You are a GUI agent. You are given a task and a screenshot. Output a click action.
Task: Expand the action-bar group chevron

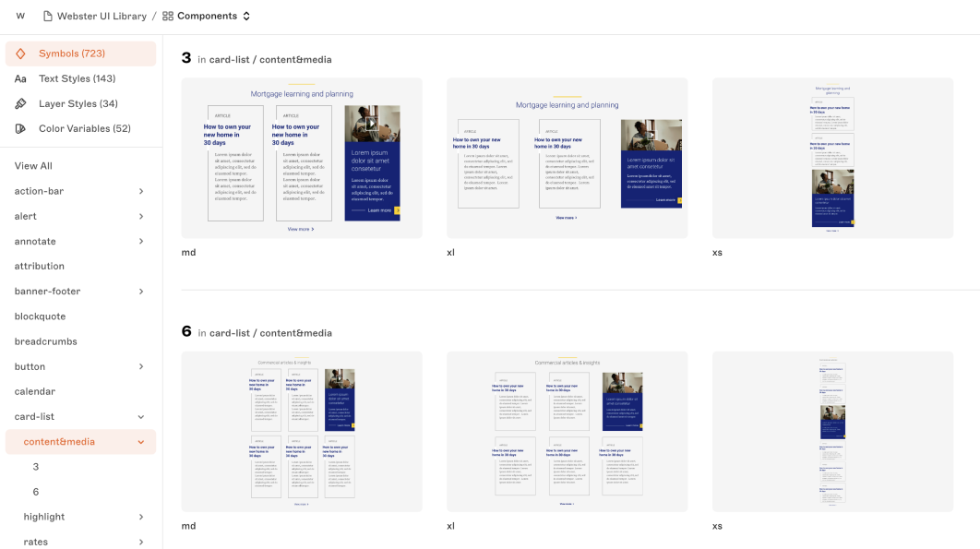(x=141, y=191)
